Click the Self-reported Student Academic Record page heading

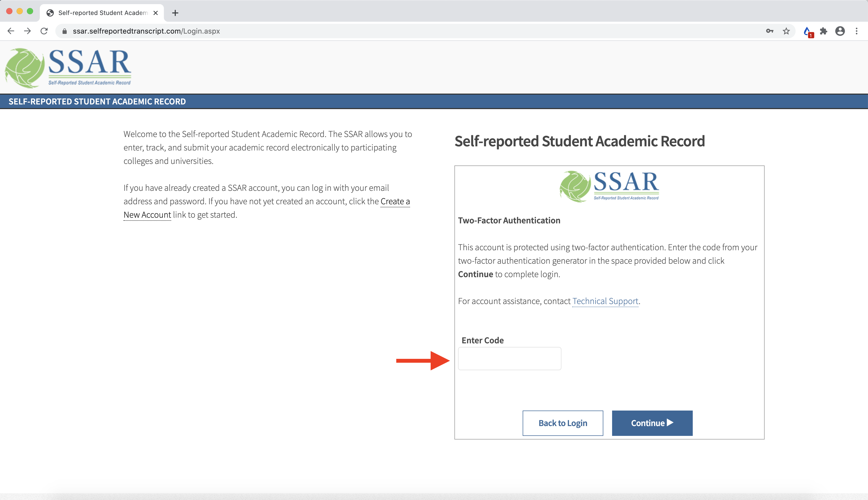(x=580, y=141)
